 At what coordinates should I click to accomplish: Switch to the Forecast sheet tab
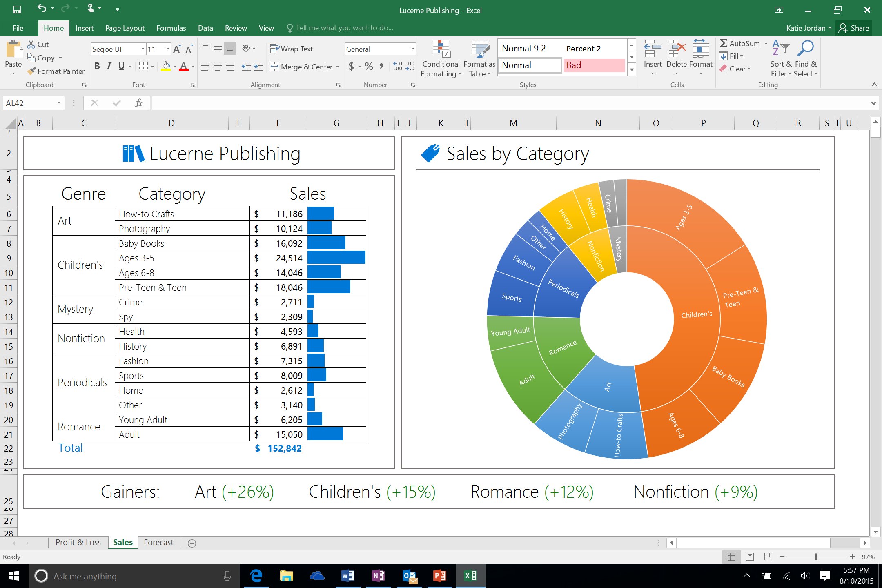[x=160, y=542]
